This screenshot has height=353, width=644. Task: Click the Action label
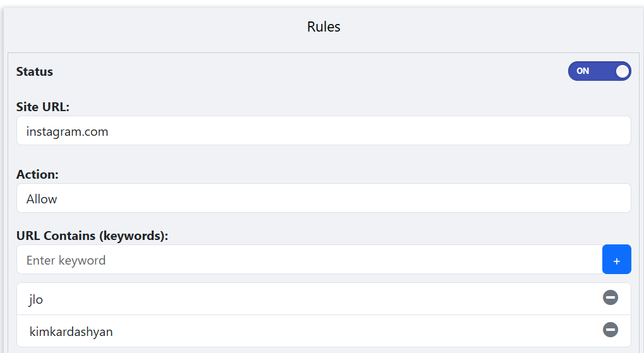tap(37, 174)
